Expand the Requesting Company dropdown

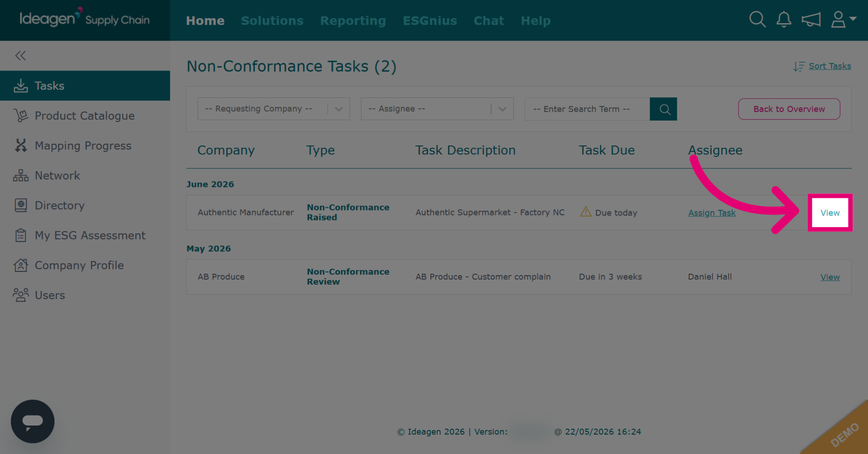pos(274,109)
